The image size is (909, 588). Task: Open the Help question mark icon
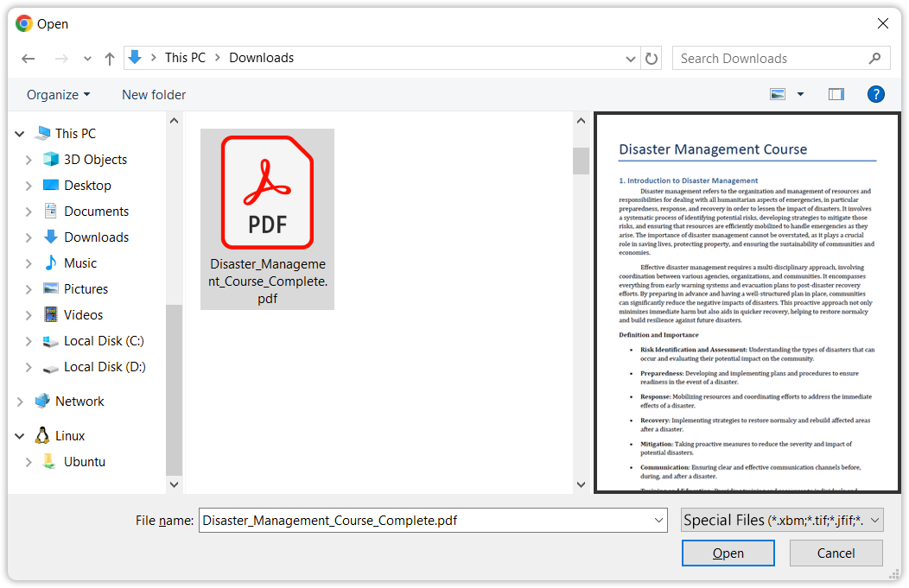[875, 94]
